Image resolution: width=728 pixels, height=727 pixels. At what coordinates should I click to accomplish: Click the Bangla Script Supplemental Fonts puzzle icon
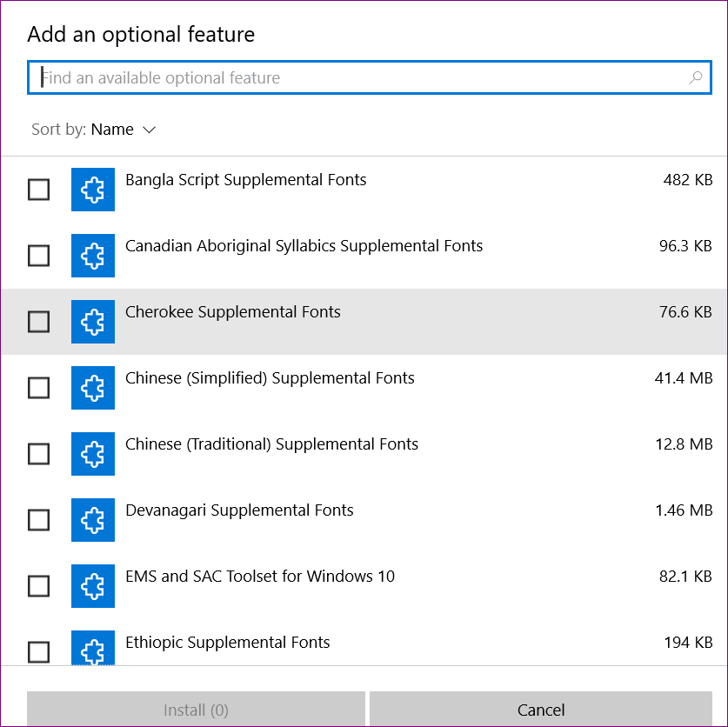click(92, 190)
